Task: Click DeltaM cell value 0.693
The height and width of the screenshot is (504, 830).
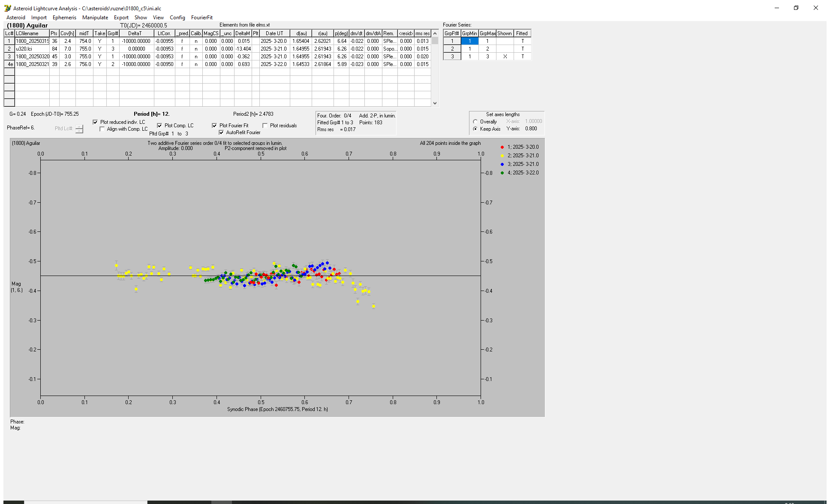Action: pos(243,64)
